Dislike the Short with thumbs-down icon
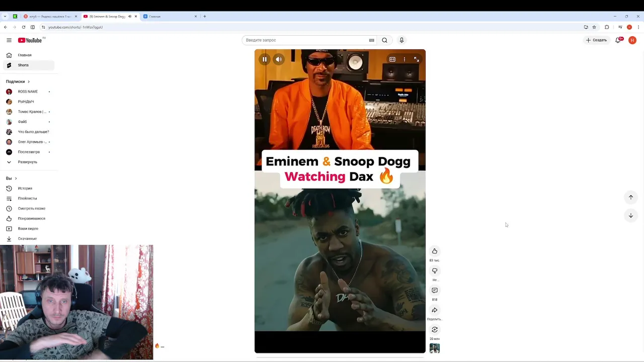This screenshot has height=362, width=644. tap(435, 271)
